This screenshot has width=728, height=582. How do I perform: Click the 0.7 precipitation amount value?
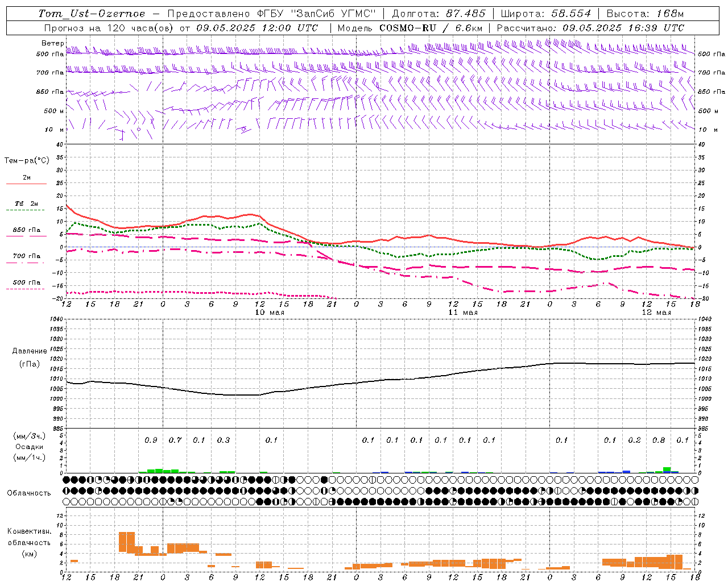pyautogui.click(x=175, y=440)
